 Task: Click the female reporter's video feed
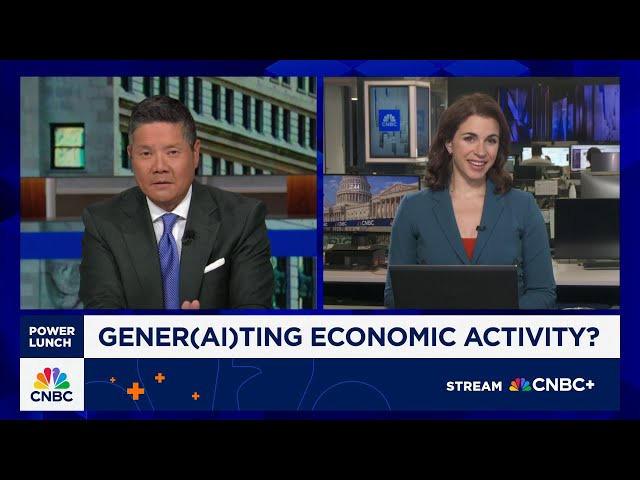tap(471, 193)
